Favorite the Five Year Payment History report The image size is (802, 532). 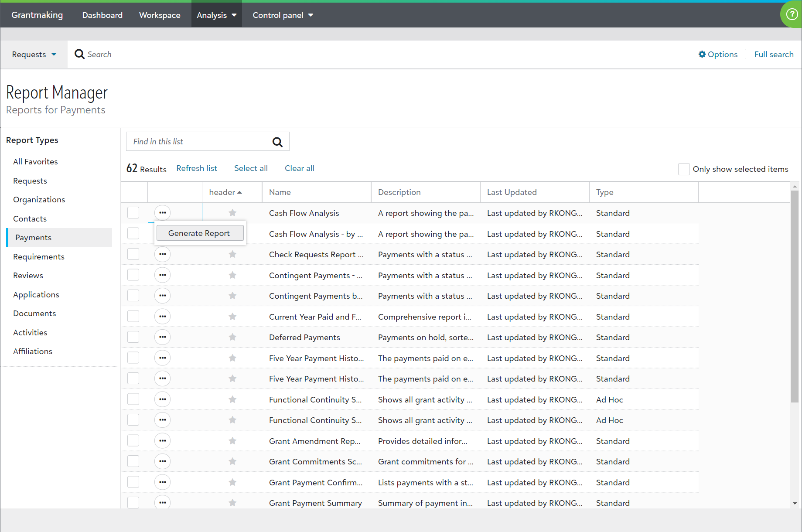(232, 358)
